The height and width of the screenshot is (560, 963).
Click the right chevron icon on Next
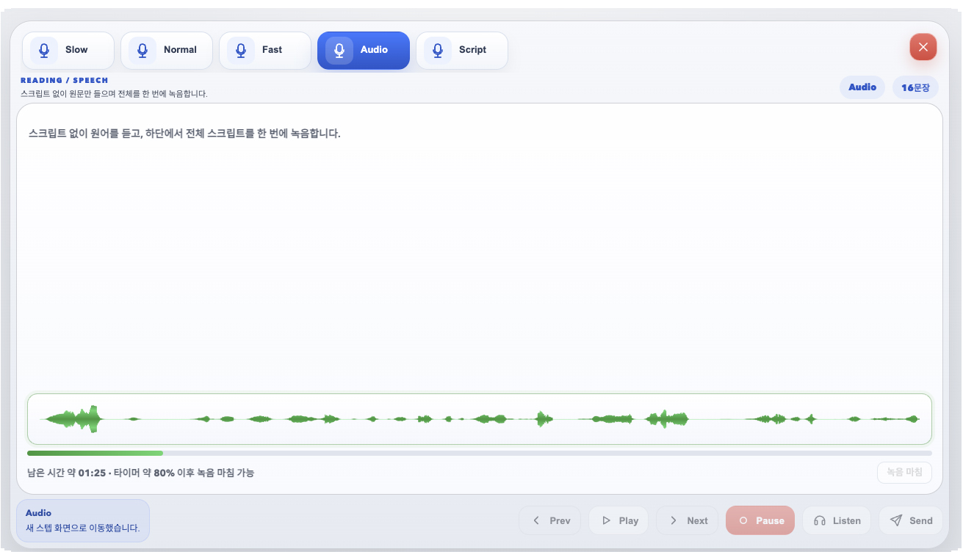coord(674,521)
